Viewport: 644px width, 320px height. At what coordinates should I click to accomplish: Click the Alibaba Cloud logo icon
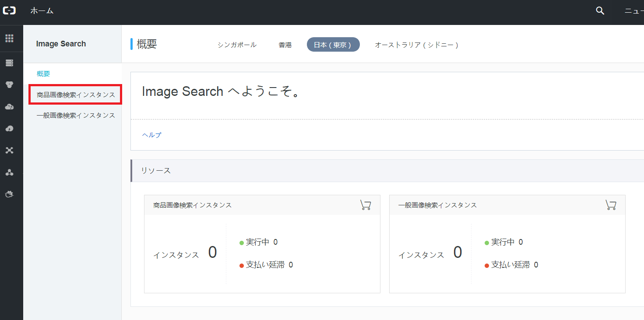click(9, 11)
